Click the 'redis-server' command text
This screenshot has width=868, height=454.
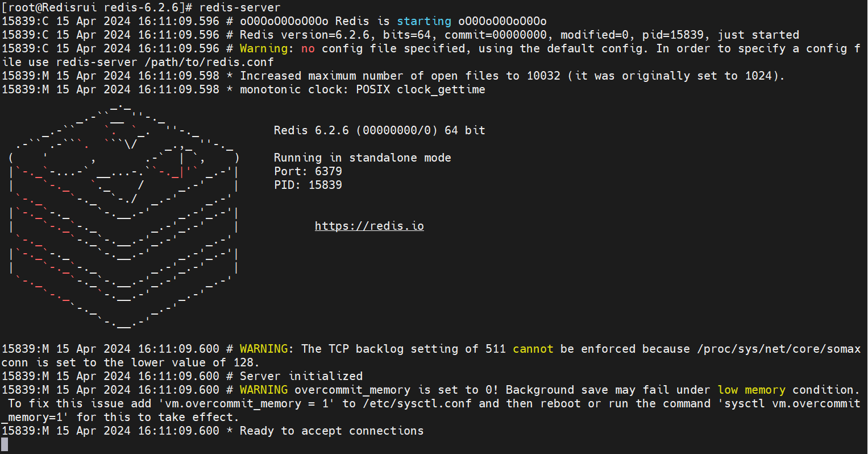pos(240,7)
